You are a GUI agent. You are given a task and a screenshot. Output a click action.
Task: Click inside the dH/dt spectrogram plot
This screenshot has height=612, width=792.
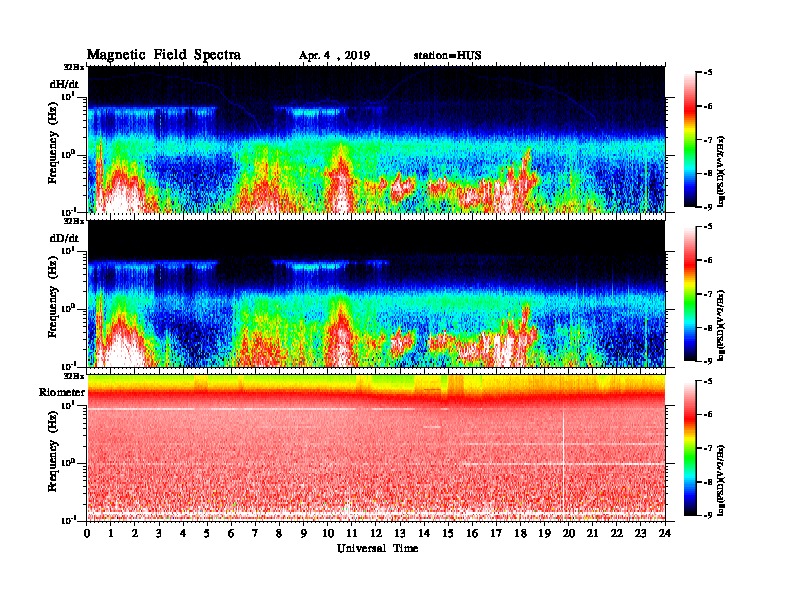[x=376, y=139]
